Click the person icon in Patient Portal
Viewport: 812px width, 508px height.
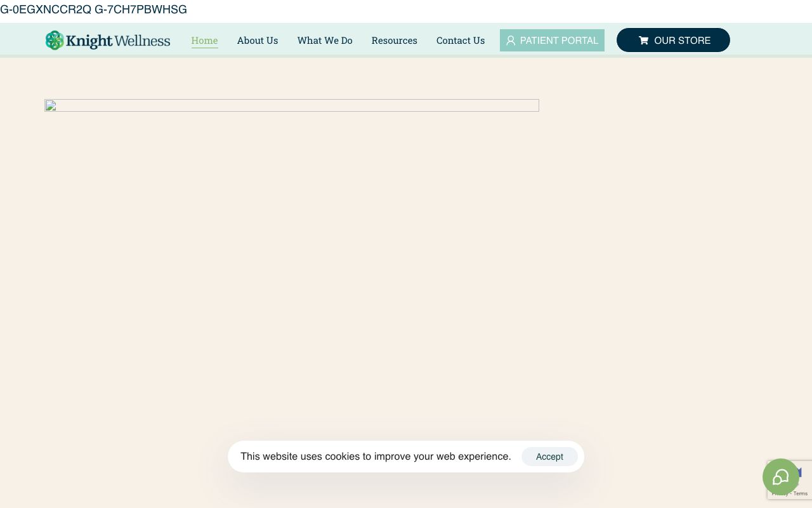click(511, 41)
